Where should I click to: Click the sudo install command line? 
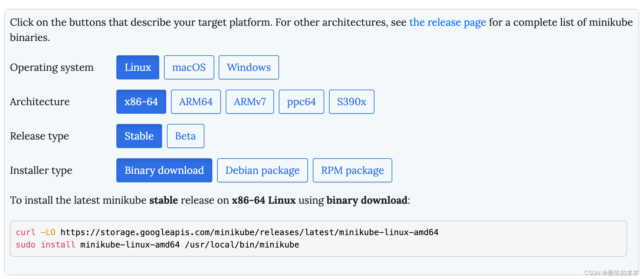click(x=157, y=245)
